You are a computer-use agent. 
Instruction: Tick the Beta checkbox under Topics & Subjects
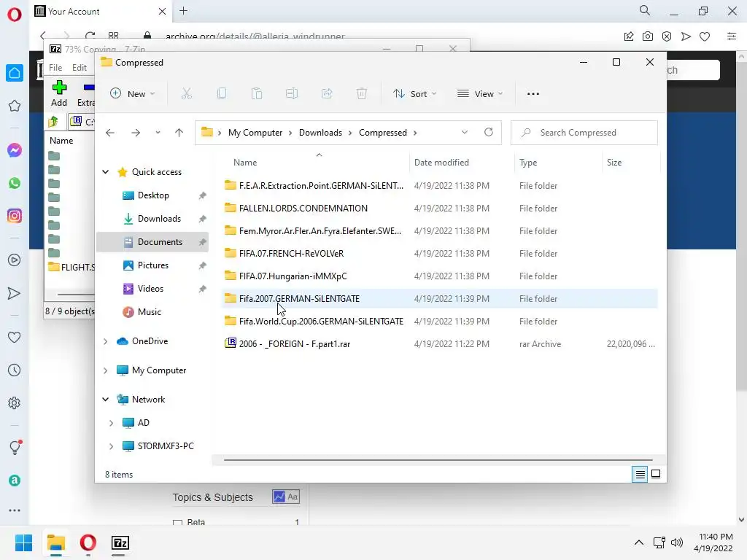pyautogui.click(x=177, y=523)
